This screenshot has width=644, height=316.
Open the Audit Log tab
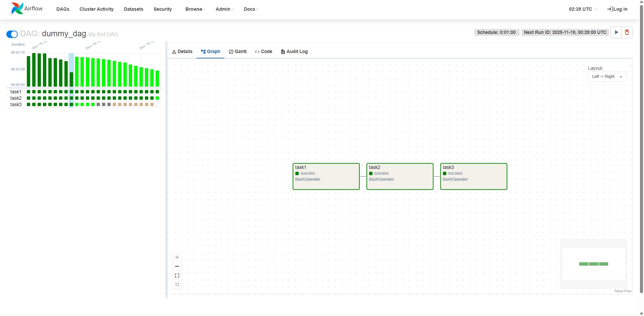(294, 51)
